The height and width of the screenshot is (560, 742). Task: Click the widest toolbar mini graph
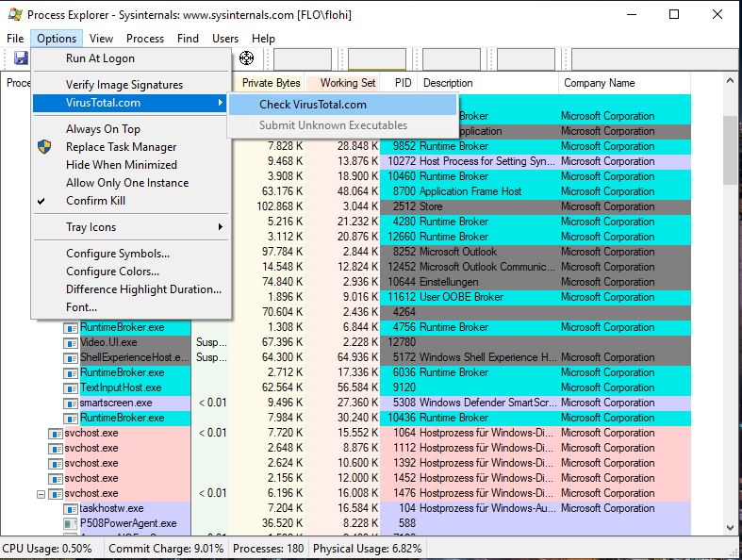click(x=655, y=58)
